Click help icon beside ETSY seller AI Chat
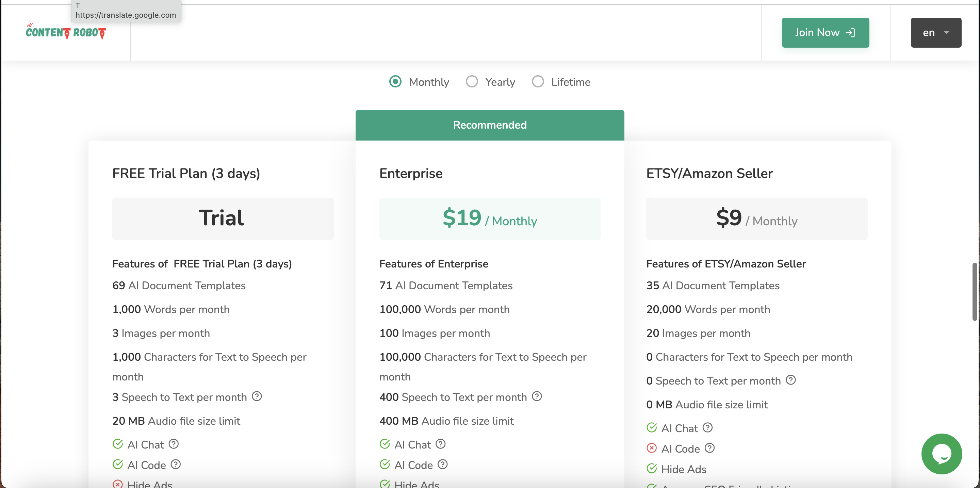The height and width of the screenshot is (488, 980). point(707,427)
